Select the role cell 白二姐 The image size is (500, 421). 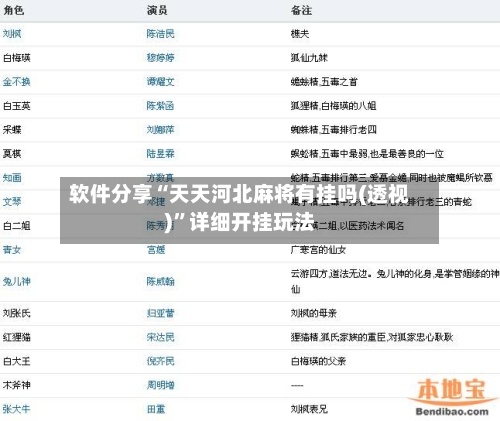click(17, 226)
